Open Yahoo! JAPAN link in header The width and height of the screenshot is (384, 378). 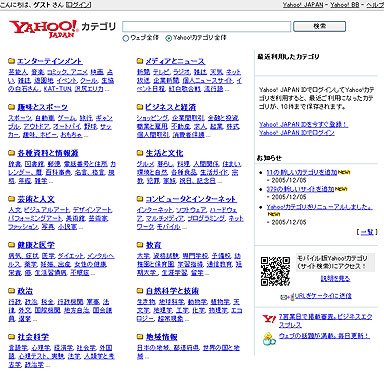click(303, 5)
